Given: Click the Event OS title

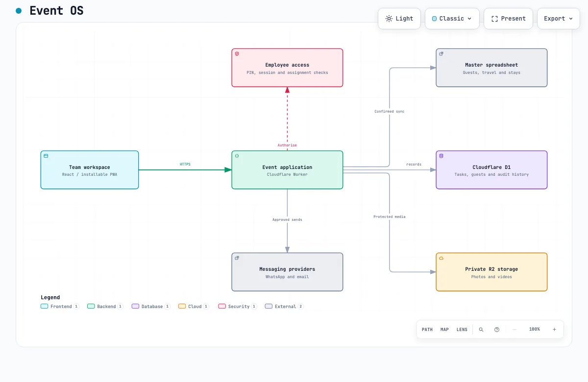Looking at the screenshot, I should [56, 10].
